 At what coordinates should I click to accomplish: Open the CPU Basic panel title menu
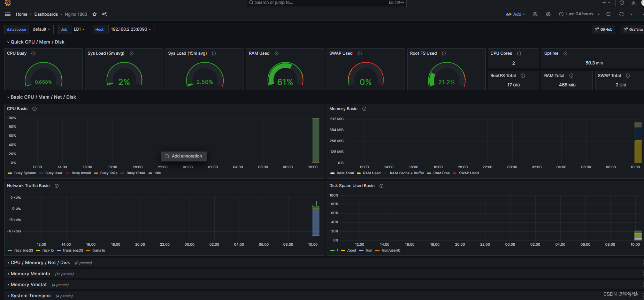point(17,109)
